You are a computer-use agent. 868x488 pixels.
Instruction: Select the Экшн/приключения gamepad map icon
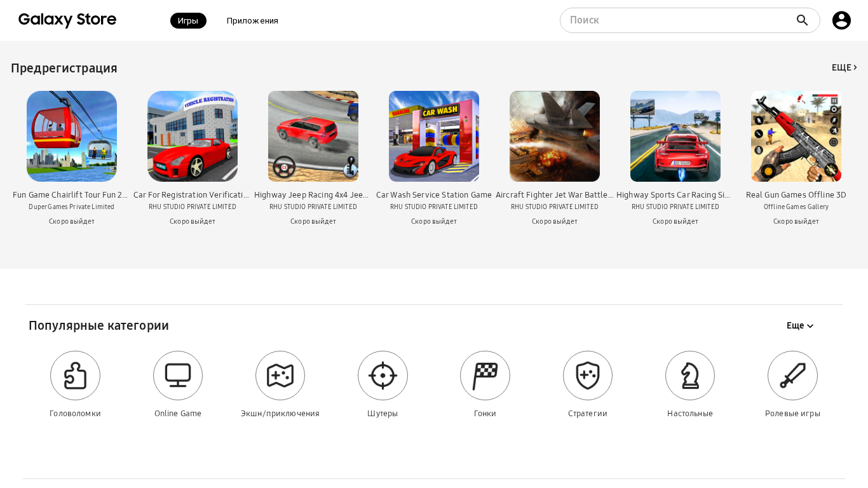point(280,376)
